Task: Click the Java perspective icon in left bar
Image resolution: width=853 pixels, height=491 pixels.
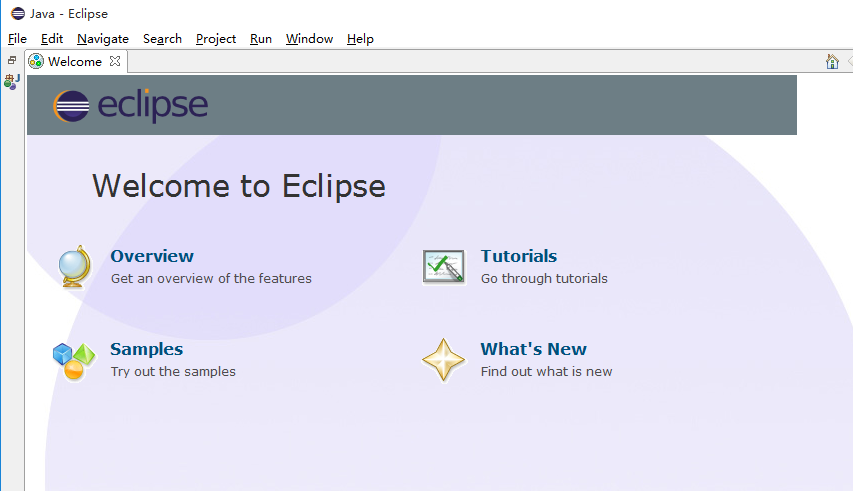Action: [x=11, y=82]
